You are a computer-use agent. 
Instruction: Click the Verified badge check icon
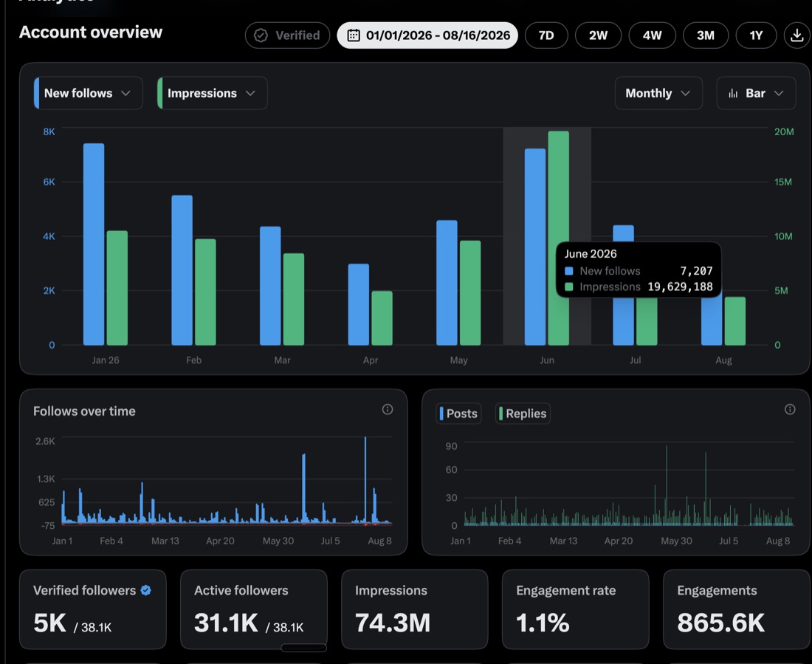tap(261, 35)
